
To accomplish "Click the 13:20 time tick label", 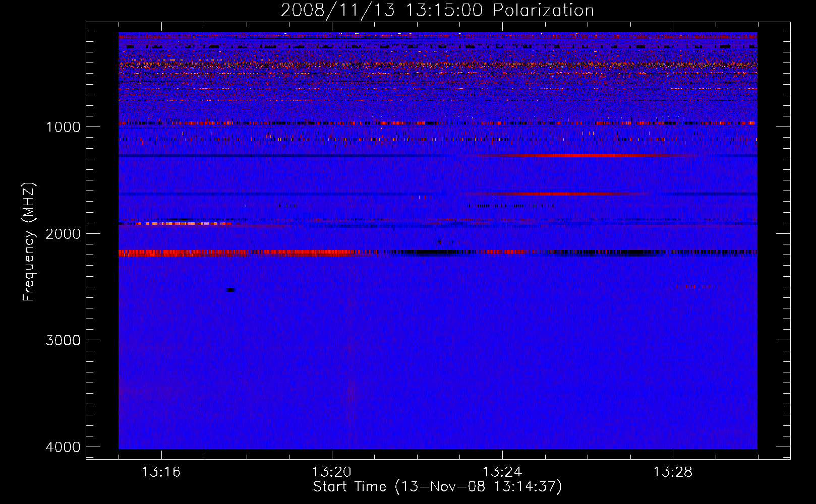I will [332, 472].
